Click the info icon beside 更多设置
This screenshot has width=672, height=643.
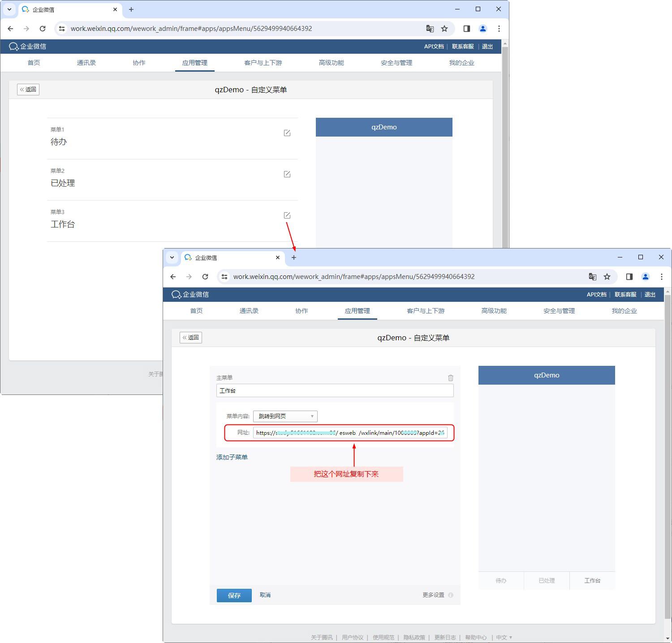(451, 595)
